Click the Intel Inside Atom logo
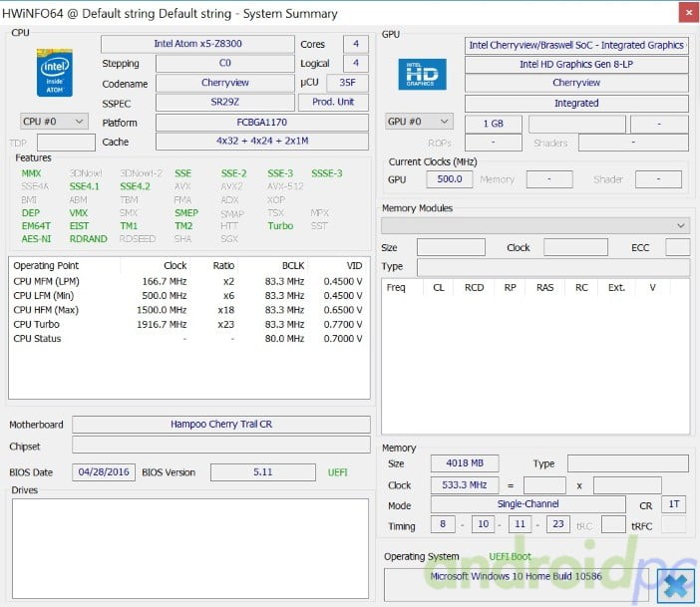Viewport: 700px width, 607px height. (55, 73)
